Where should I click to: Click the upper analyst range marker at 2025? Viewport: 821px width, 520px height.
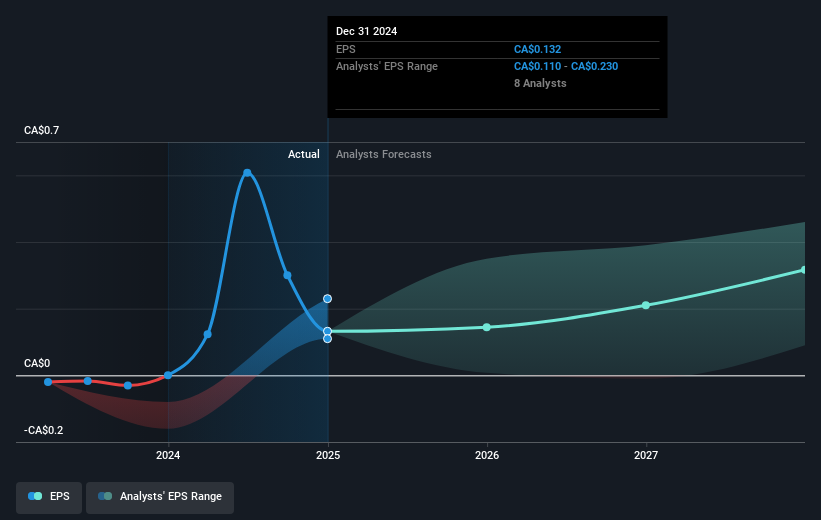click(327, 298)
